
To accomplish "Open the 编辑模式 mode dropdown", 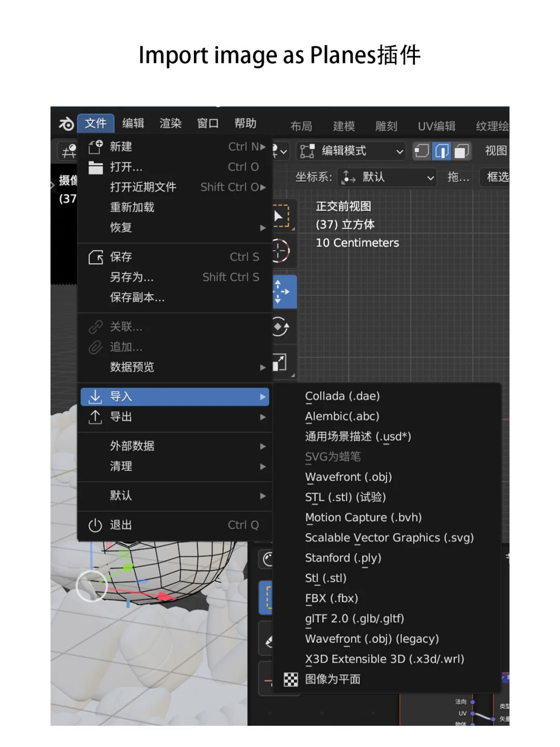I will point(351,151).
